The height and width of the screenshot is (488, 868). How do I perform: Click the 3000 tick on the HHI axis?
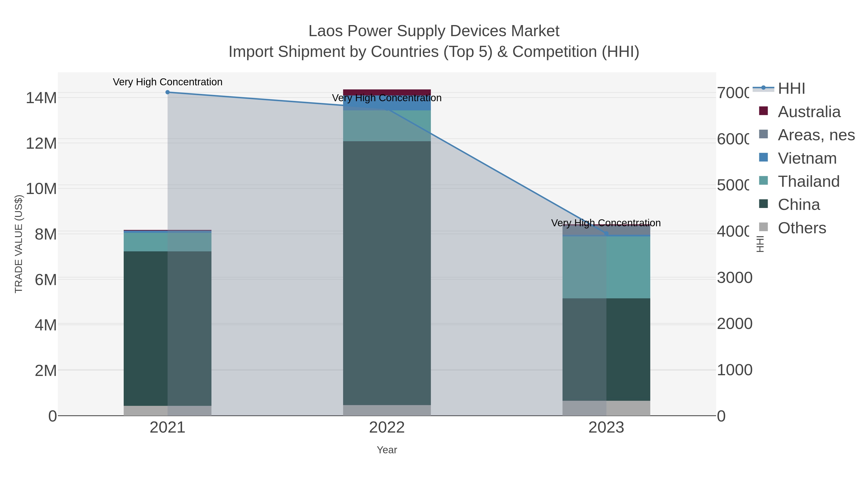(x=735, y=278)
